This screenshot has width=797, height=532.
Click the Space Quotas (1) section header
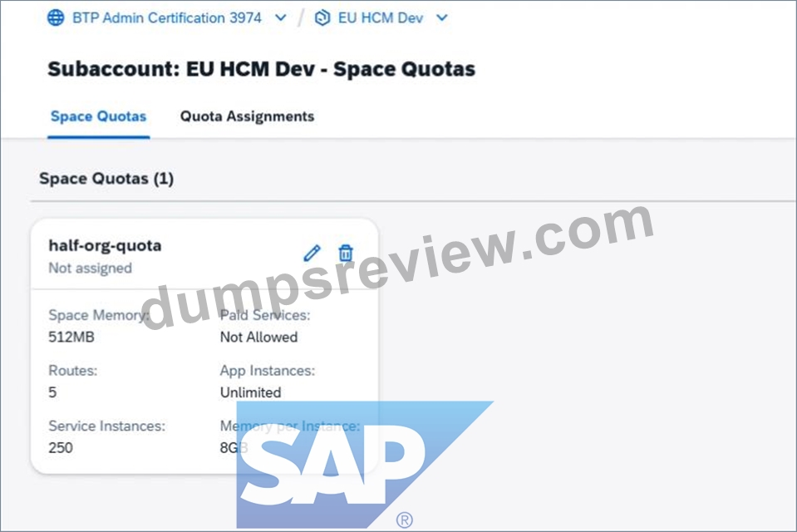[106, 179]
